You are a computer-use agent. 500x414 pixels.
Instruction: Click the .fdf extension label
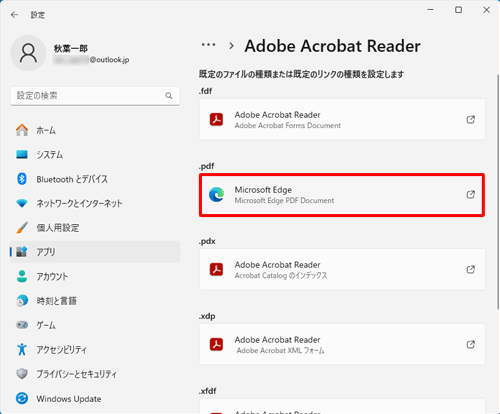(205, 91)
